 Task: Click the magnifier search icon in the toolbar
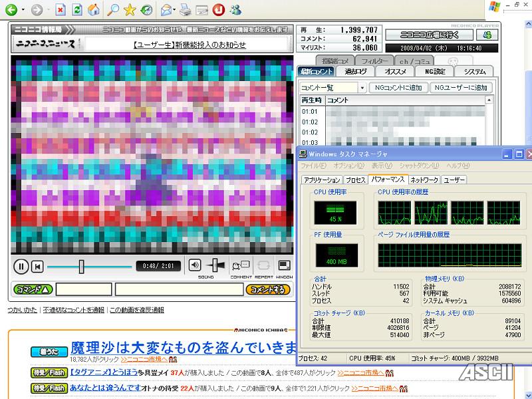(x=113, y=10)
